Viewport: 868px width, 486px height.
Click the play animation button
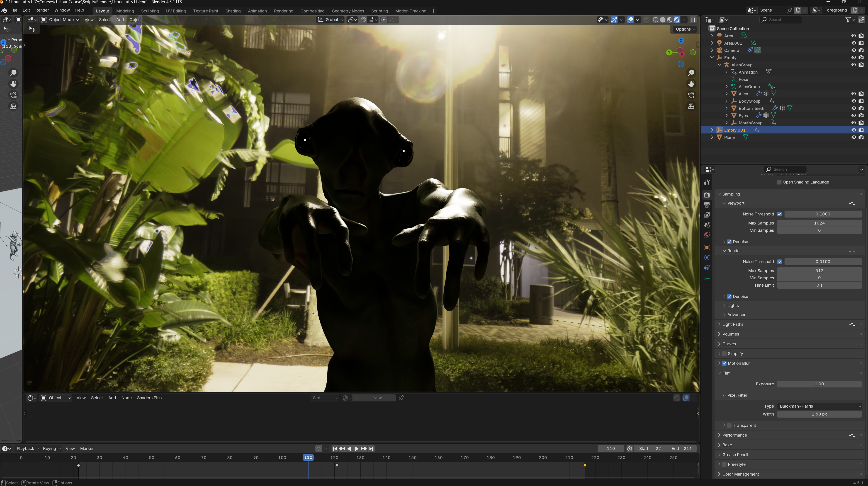pos(357,449)
